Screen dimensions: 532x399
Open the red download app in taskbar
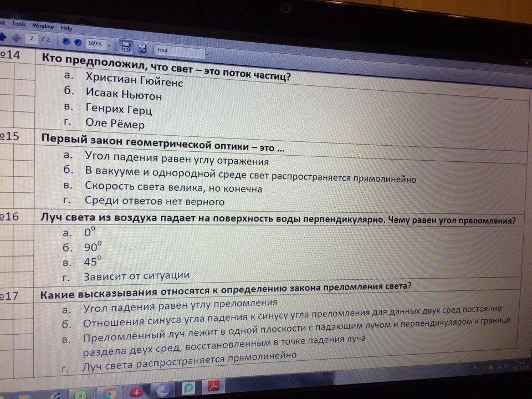tap(136, 392)
